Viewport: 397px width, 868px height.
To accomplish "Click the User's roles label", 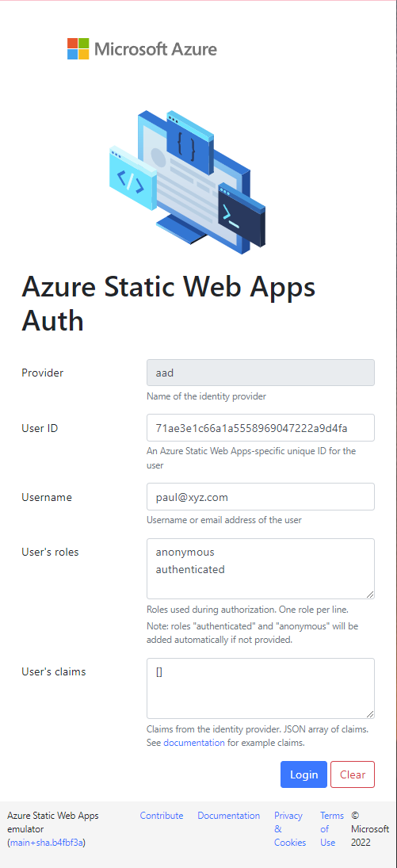I will coord(51,552).
